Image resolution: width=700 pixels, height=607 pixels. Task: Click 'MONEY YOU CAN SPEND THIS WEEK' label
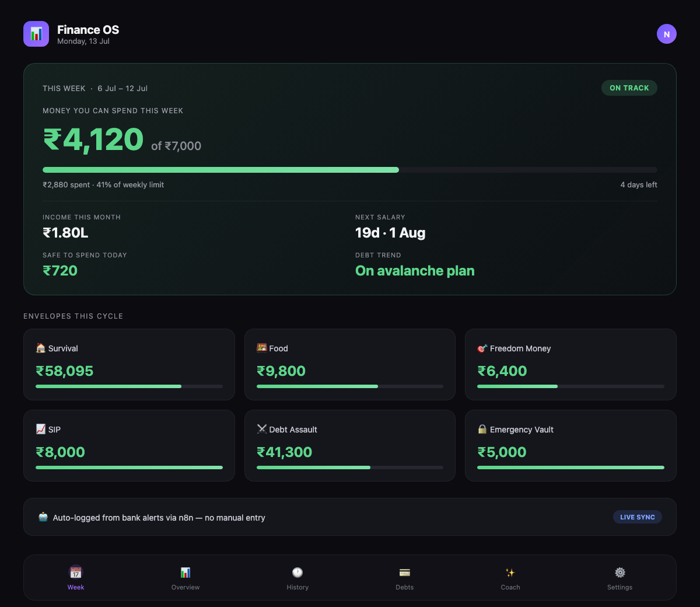[113, 111]
